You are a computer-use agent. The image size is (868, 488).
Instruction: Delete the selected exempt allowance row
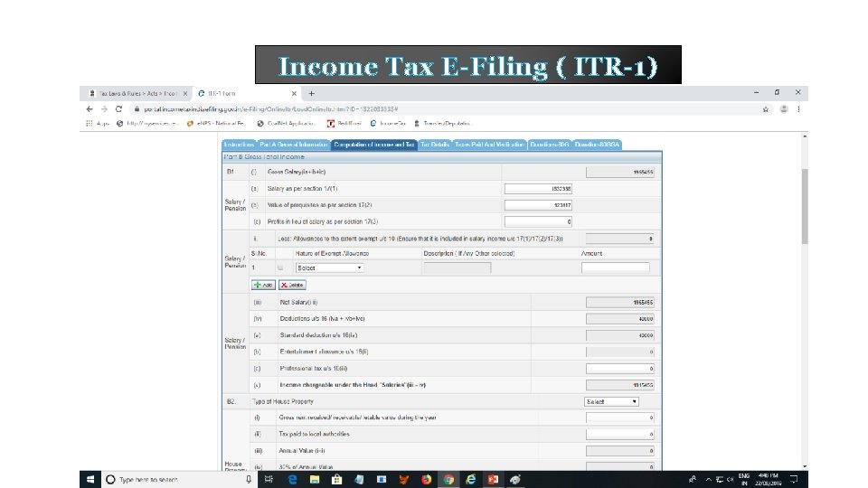tap(292, 285)
